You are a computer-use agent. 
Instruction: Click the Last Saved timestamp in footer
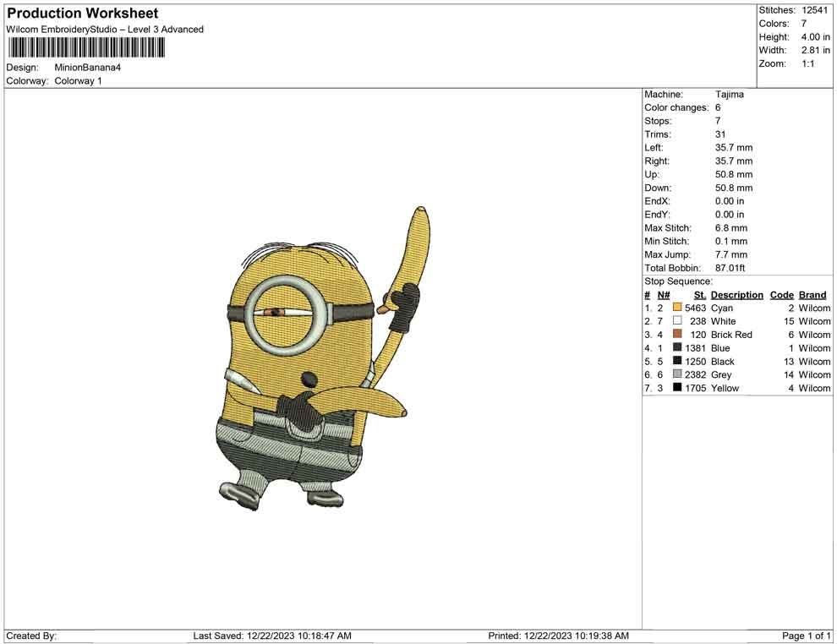point(272,636)
